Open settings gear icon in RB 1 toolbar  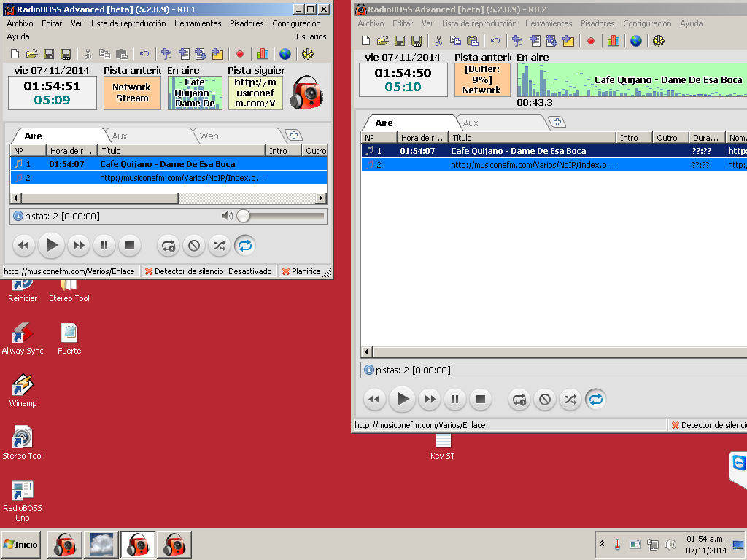pyautogui.click(x=308, y=54)
